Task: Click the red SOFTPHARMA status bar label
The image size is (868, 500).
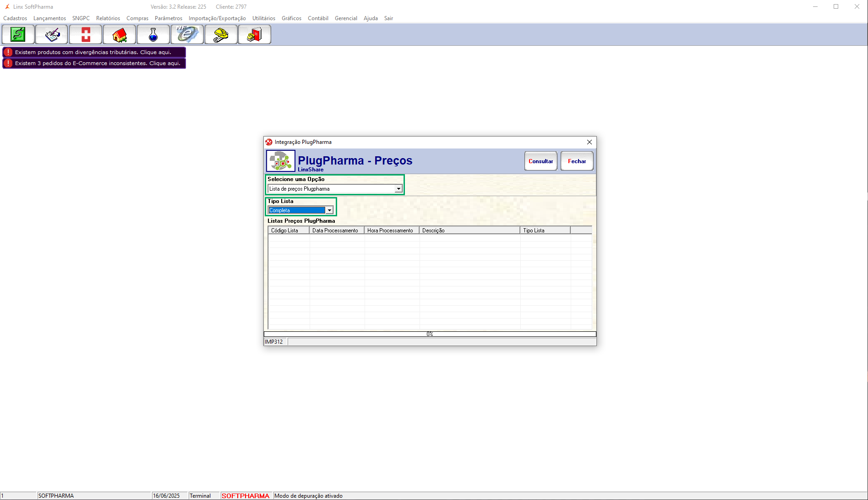Action: pyautogui.click(x=246, y=496)
